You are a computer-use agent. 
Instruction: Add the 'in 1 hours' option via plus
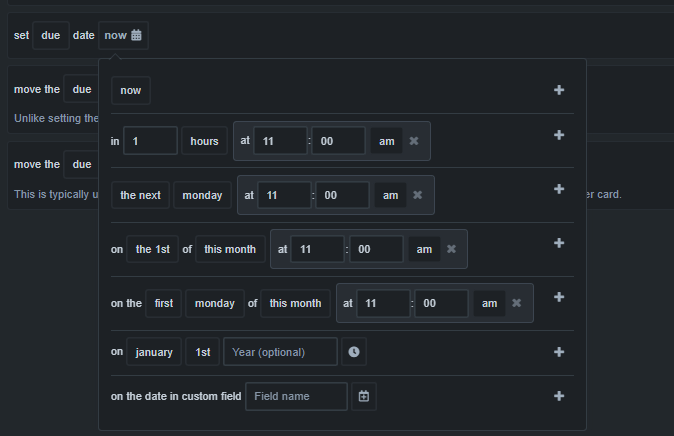[x=559, y=135]
